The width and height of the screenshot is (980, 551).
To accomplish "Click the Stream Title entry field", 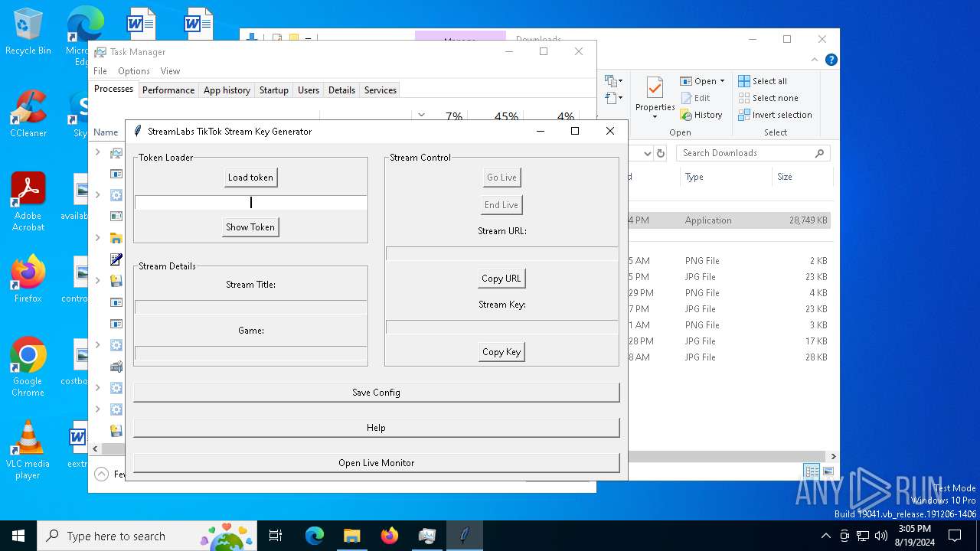I will 250,307.
